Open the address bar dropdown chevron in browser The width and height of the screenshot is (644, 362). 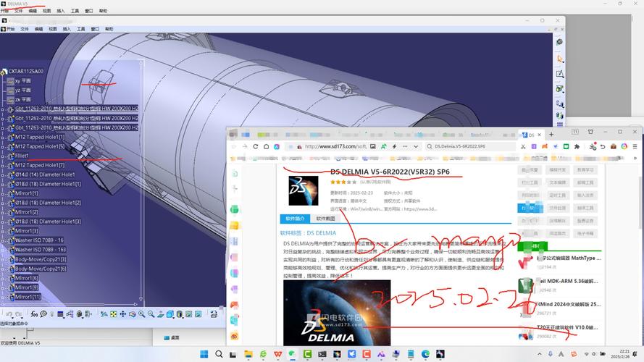tap(416, 146)
